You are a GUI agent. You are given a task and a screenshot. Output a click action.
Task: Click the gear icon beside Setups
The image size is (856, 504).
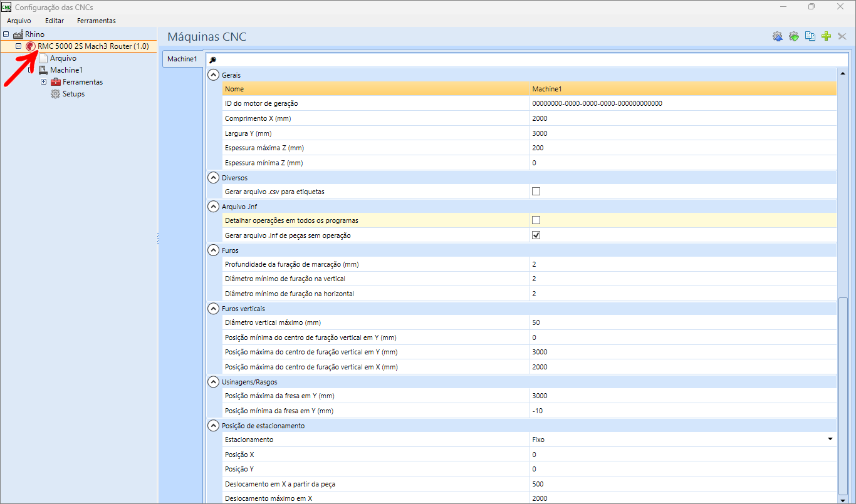tap(55, 94)
